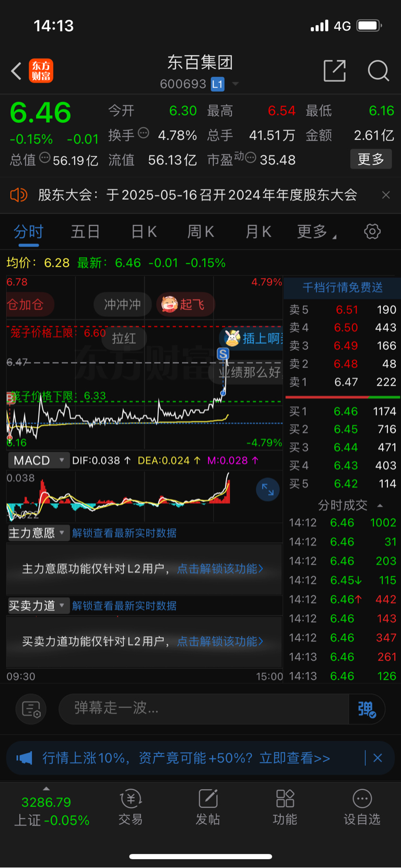This screenshot has height=868, width=401.
Task: Open the 行情上涨10% promo link
Action: pyautogui.click(x=186, y=758)
